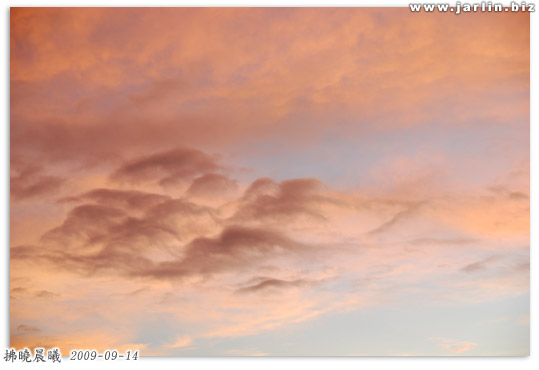Open the sunrise sky cloud photo
The width and height of the screenshot is (539, 370).
tap(270, 182)
